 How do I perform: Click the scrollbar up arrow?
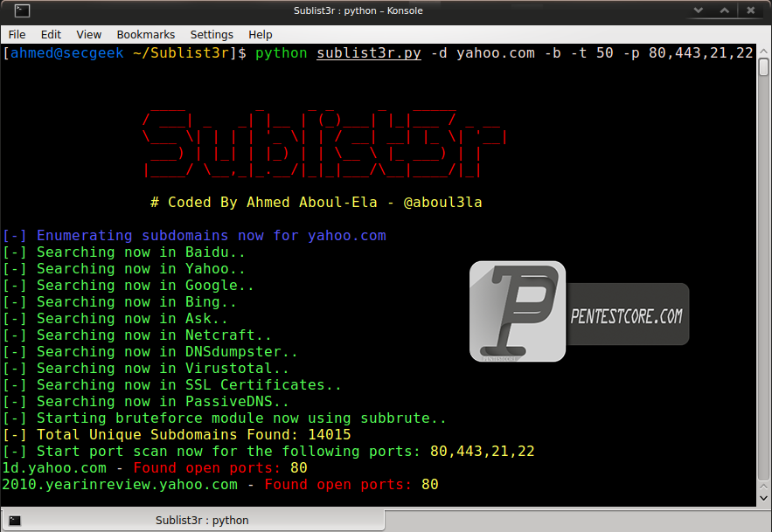pos(763,52)
